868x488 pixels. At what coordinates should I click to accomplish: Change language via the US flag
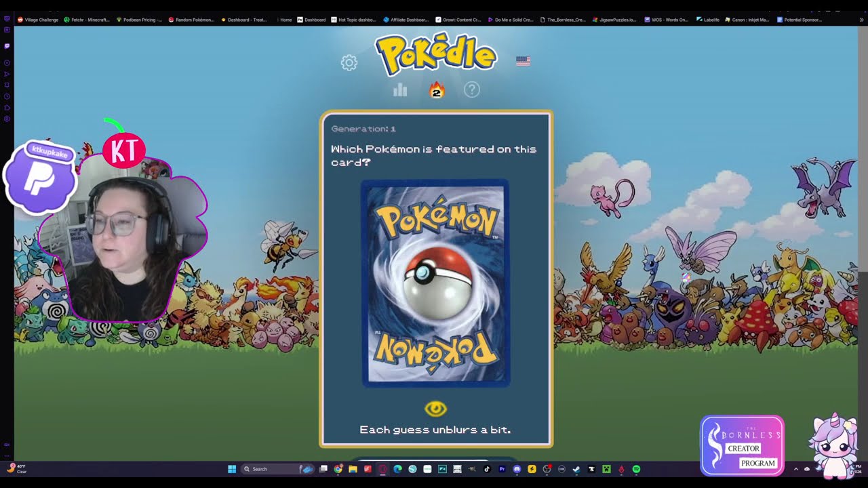click(x=523, y=61)
